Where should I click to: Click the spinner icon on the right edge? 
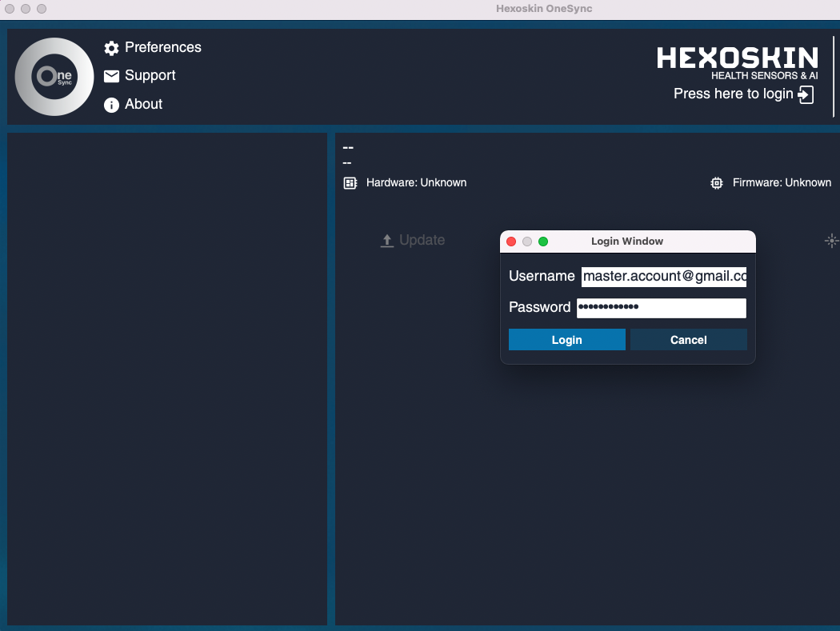point(831,240)
